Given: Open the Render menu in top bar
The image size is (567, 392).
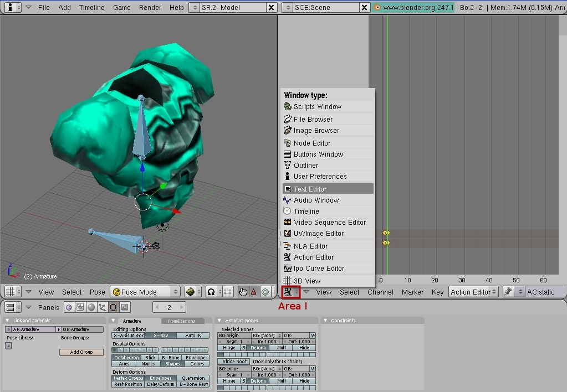Looking at the screenshot, I should [x=150, y=7].
